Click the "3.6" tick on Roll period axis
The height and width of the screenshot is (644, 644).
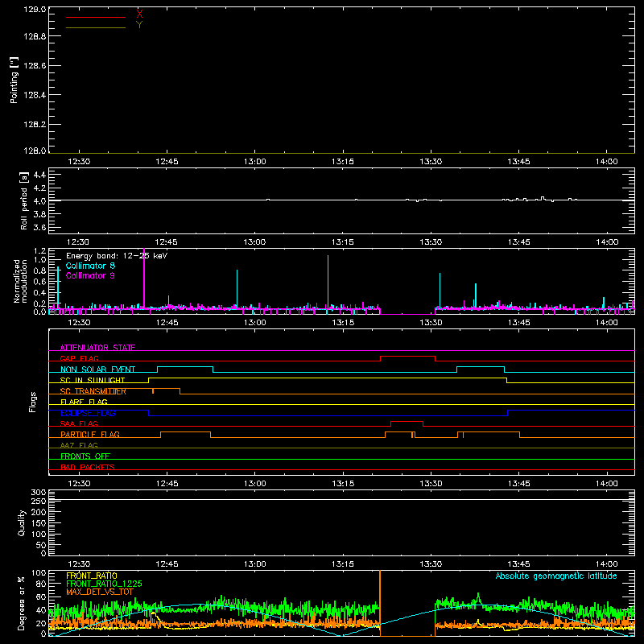coord(39,227)
